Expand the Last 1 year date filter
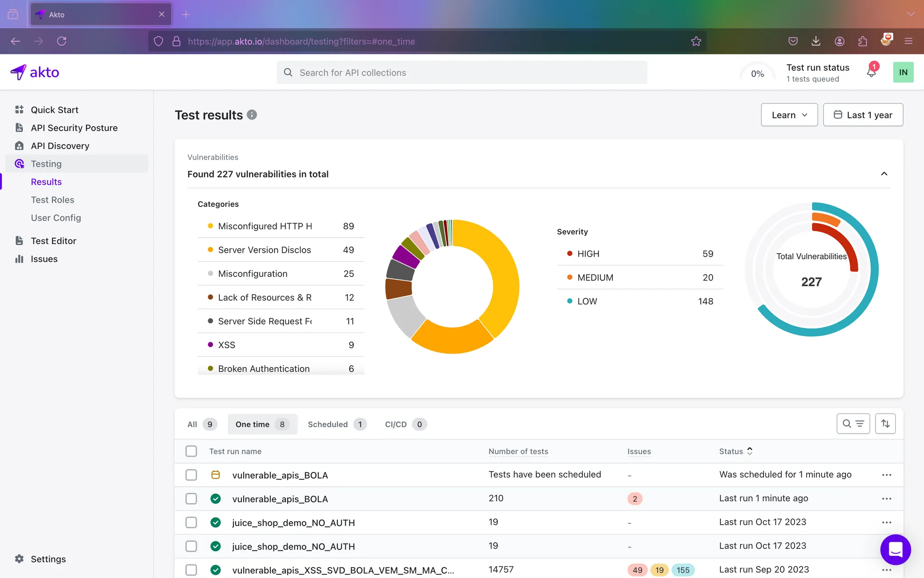Screen dimensions: 924x578 click(x=862, y=115)
